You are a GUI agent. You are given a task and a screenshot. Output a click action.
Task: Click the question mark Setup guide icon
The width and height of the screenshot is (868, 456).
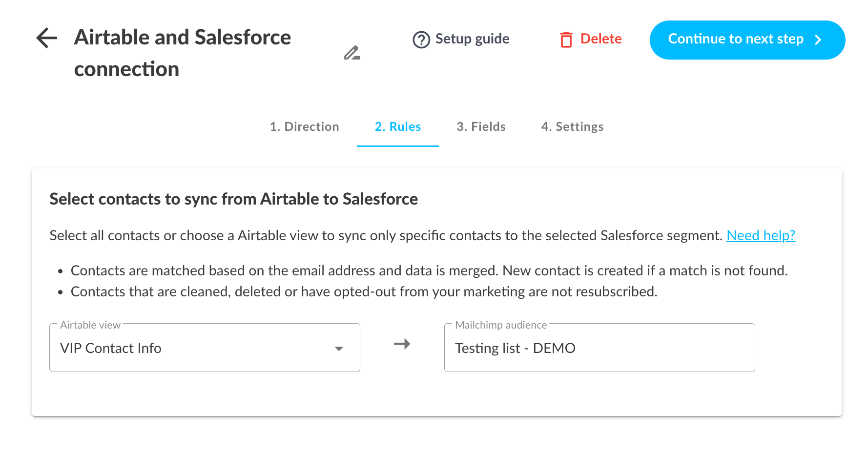point(421,40)
